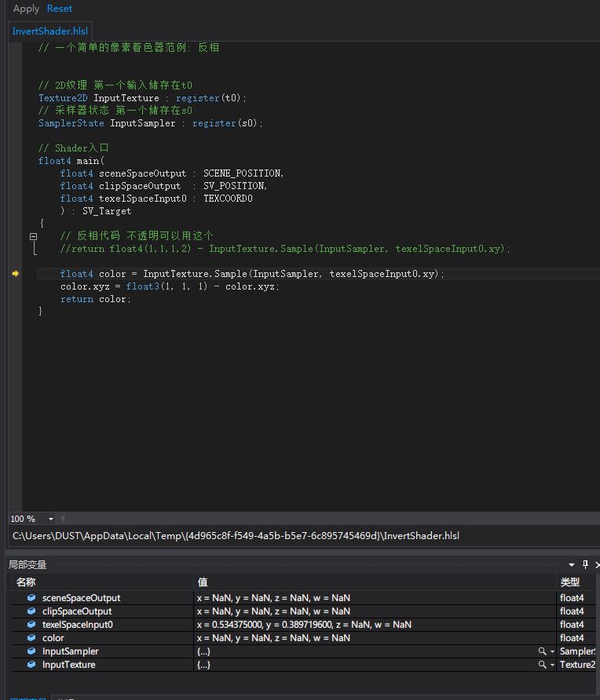Click the 'color.xyz = float3(1, 1, 1) - color.xyz;' line
Screen dimensions: 600x700
[x=170, y=286]
